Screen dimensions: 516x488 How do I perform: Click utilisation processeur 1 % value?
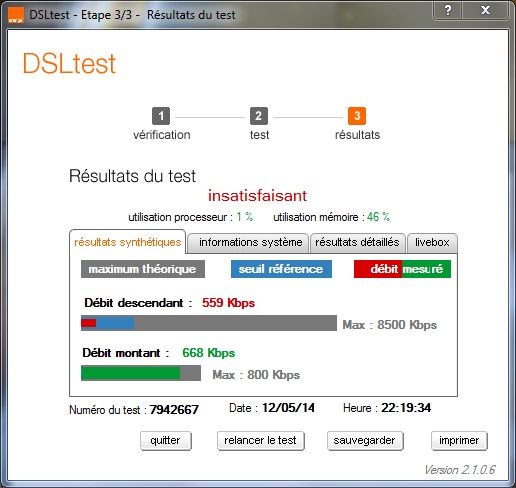click(245, 217)
